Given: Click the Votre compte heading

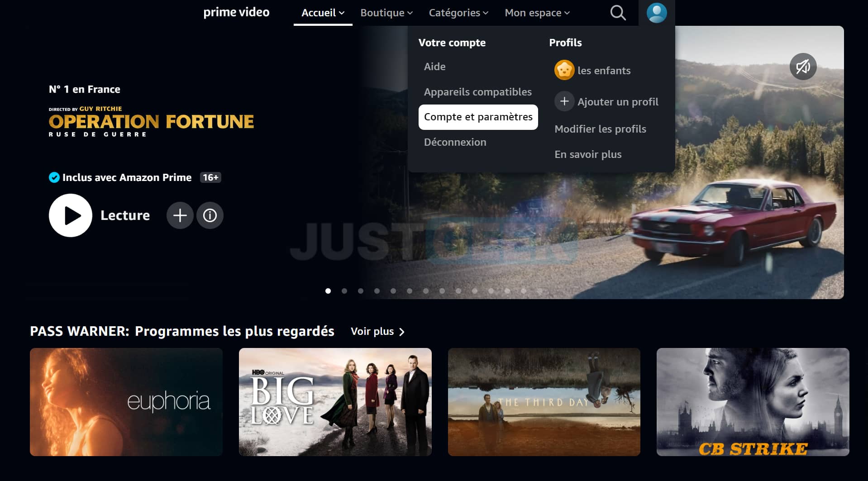Looking at the screenshot, I should click(x=452, y=43).
